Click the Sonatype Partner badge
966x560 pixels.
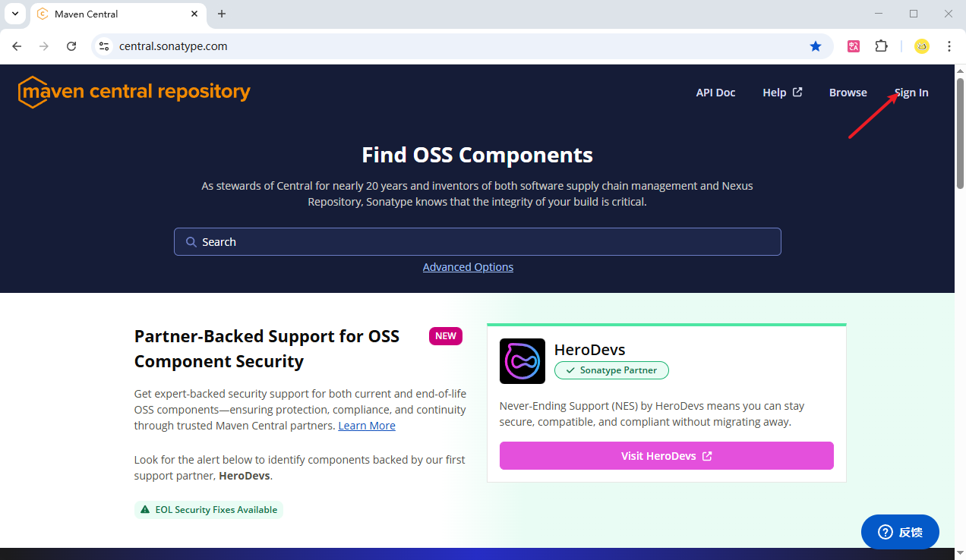pos(611,370)
